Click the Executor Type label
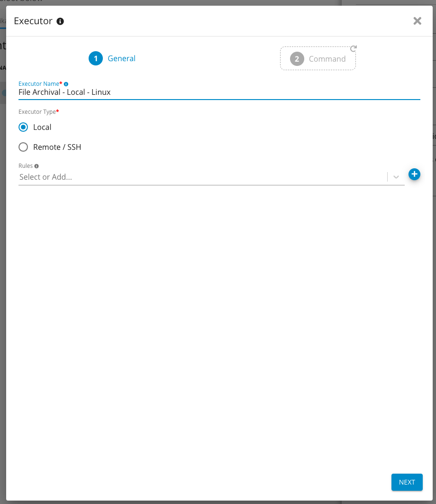Image resolution: width=436 pixels, height=504 pixels. click(x=38, y=112)
